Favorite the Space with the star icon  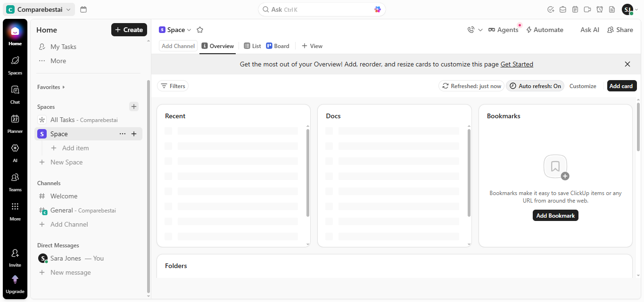coord(200,30)
